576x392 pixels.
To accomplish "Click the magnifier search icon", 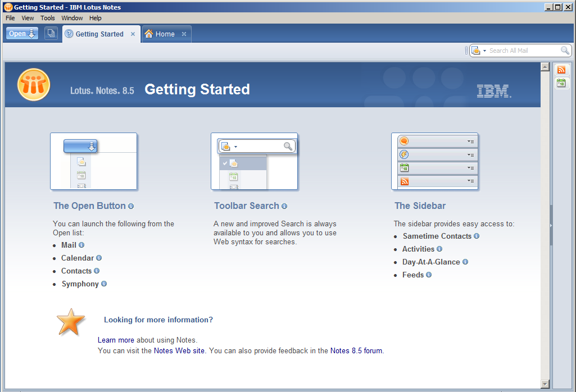I will click(x=565, y=51).
